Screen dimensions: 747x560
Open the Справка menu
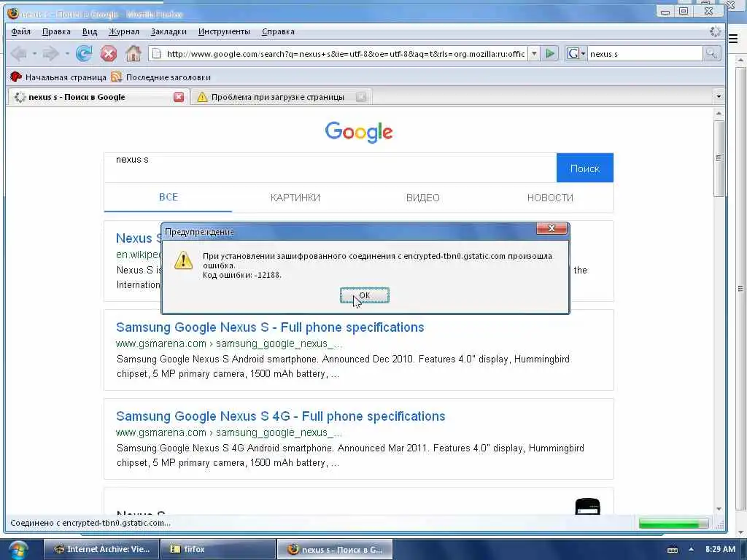(x=278, y=31)
